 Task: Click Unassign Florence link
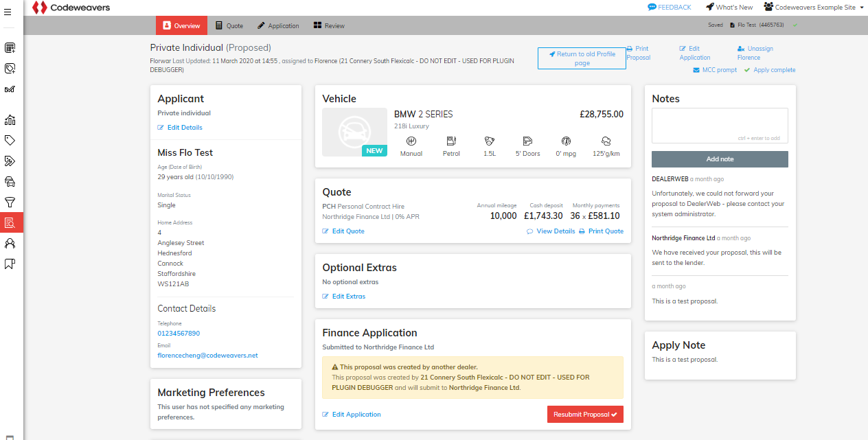point(755,53)
